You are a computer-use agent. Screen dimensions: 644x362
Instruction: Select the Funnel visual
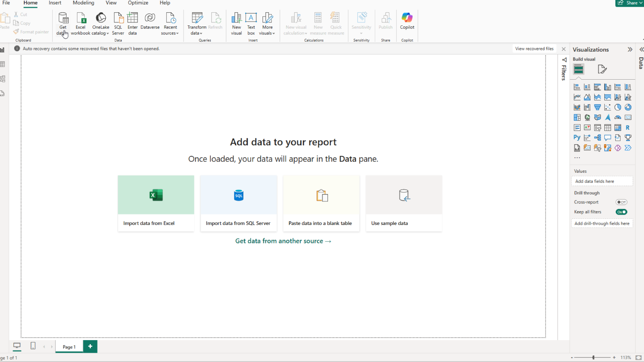pos(597,107)
